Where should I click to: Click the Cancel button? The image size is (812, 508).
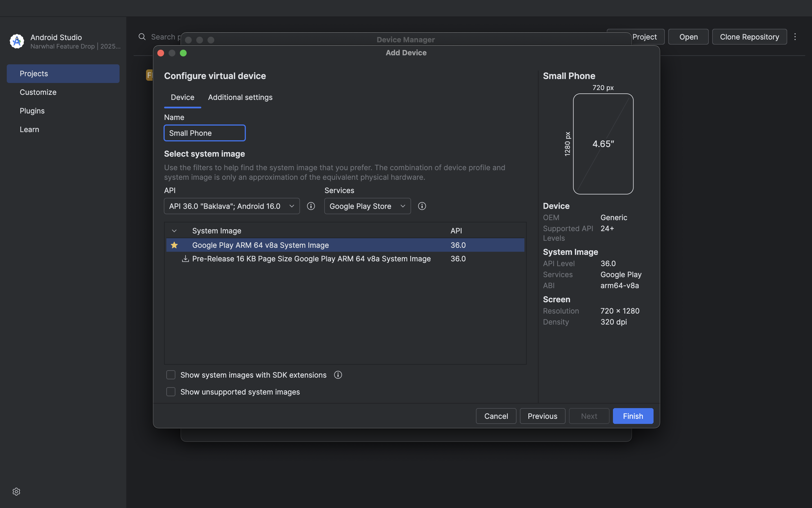tap(496, 416)
